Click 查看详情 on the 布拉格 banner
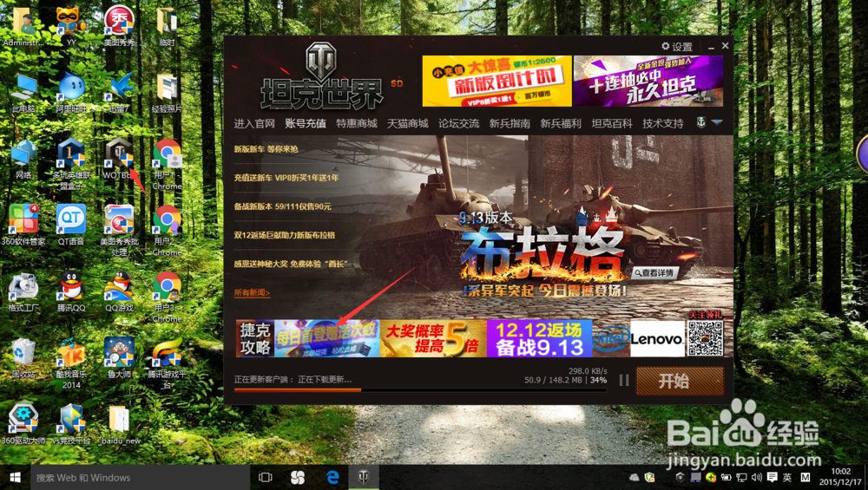The image size is (868, 490). (654, 272)
